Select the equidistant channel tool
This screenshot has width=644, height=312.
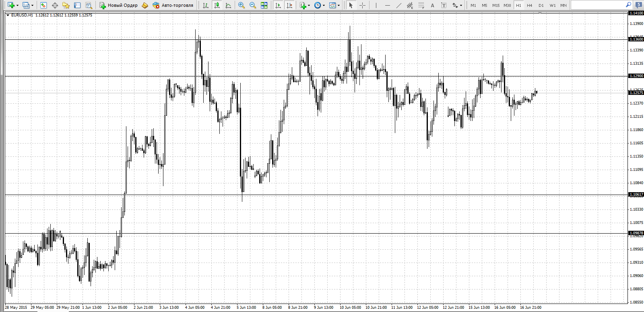click(x=410, y=5)
